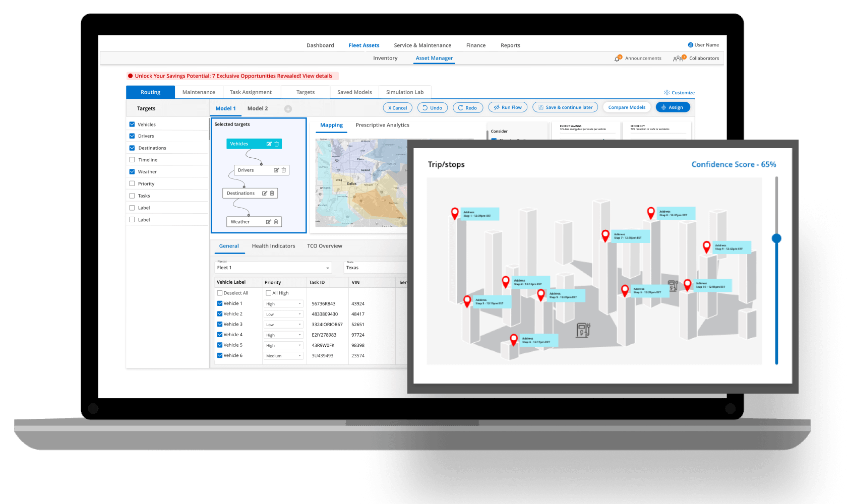This screenshot has width=849, height=504.
Task: Edit the Vehicles target node
Action: coord(269,144)
